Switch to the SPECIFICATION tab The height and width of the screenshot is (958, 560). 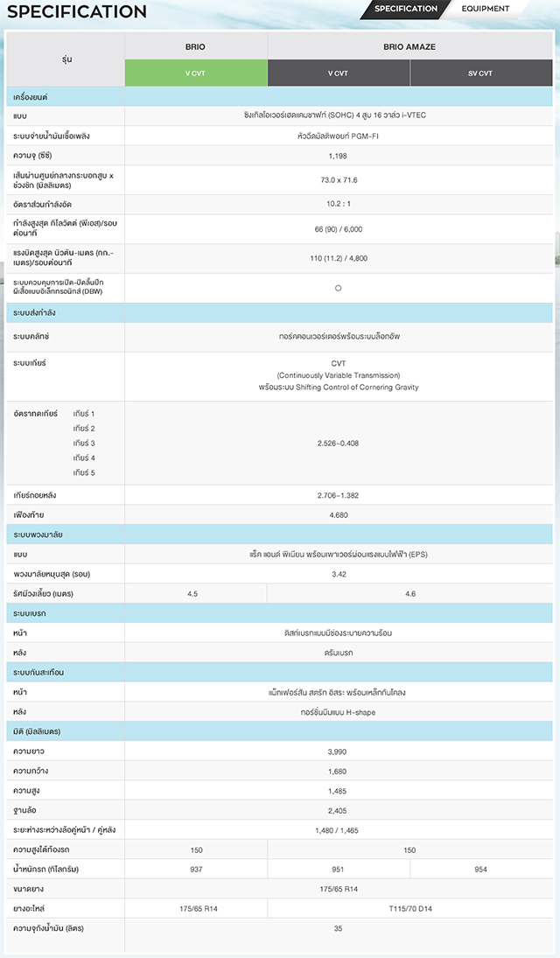(405, 9)
